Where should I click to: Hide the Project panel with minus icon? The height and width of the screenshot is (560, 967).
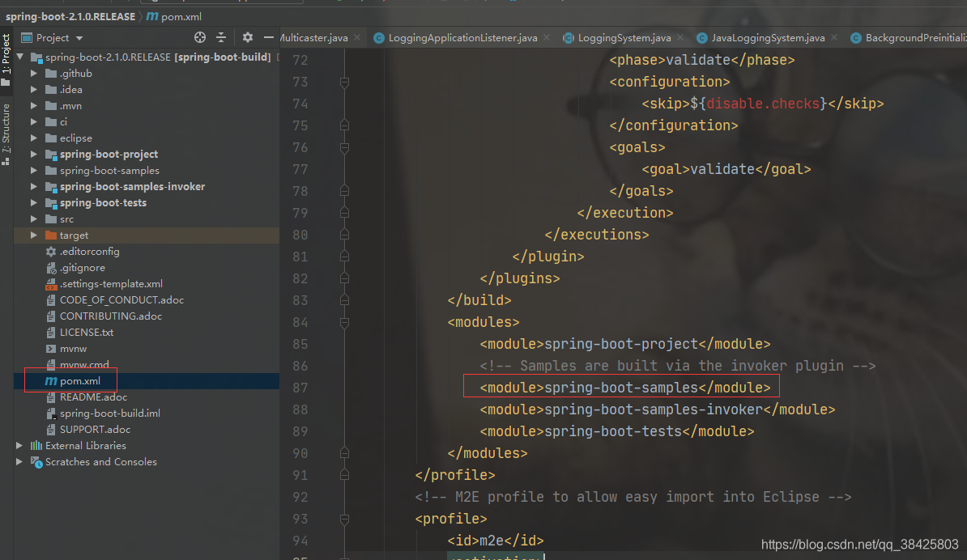coord(268,37)
